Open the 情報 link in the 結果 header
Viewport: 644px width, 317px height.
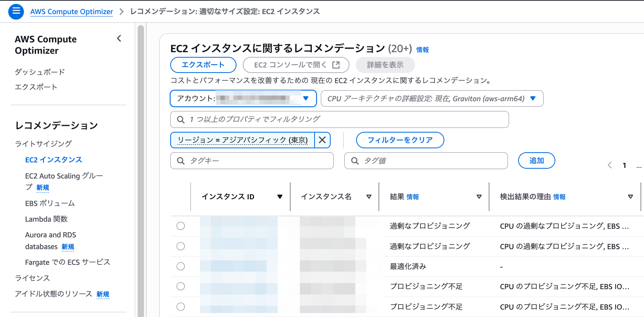pyautogui.click(x=413, y=197)
